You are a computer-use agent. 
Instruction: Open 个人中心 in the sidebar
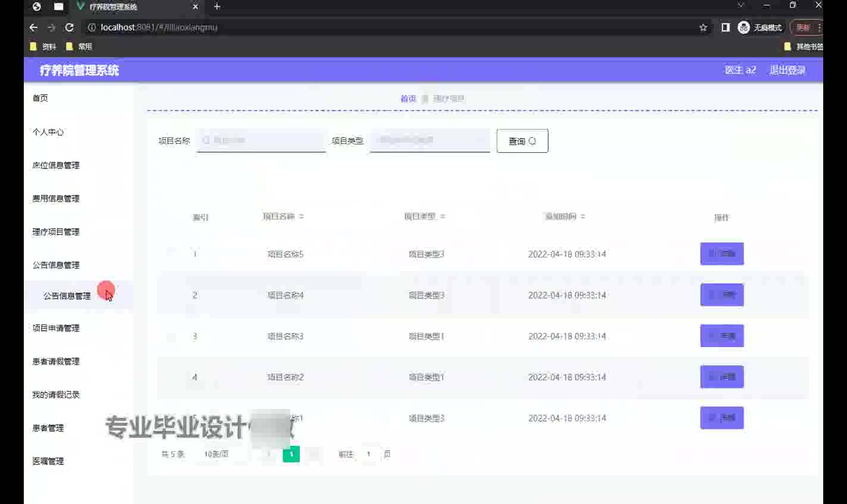click(48, 132)
